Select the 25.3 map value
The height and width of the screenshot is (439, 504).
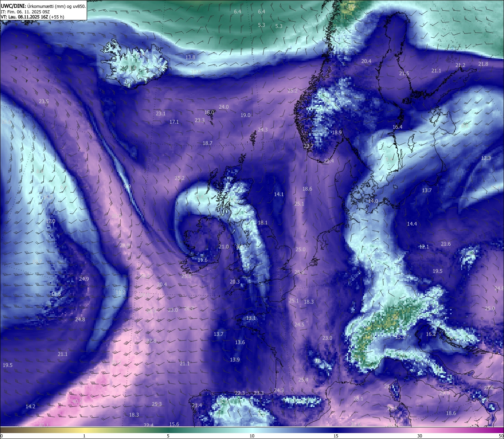tap(157, 404)
